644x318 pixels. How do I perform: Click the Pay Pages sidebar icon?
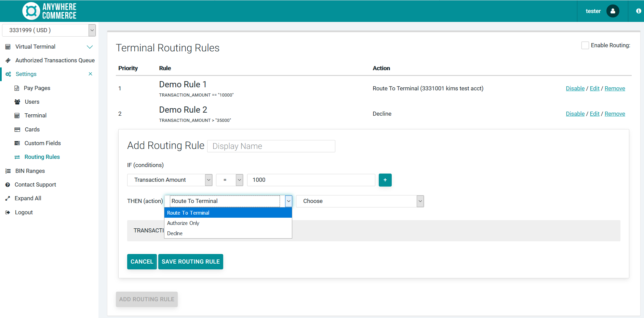(x=17, y=88)
